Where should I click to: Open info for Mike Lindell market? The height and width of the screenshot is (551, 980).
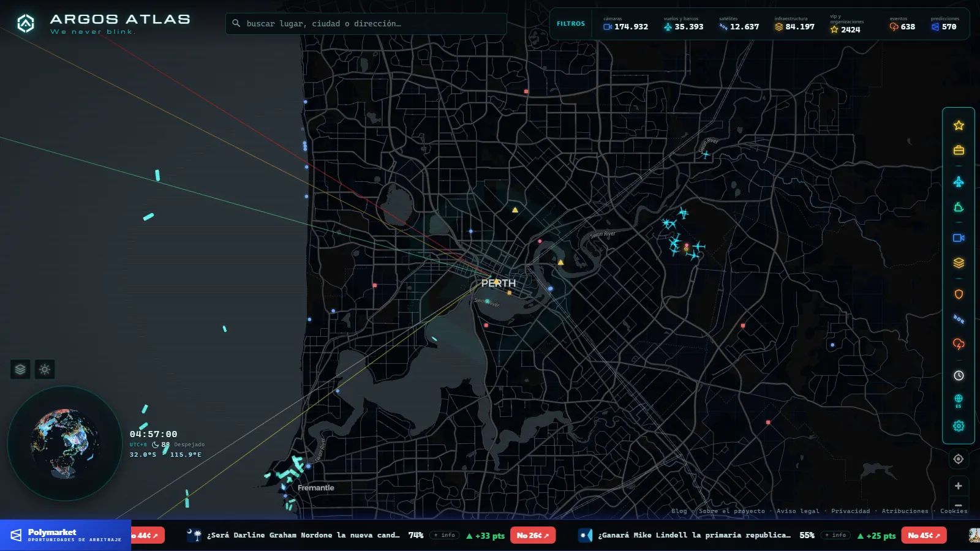(x=835, y=535)
